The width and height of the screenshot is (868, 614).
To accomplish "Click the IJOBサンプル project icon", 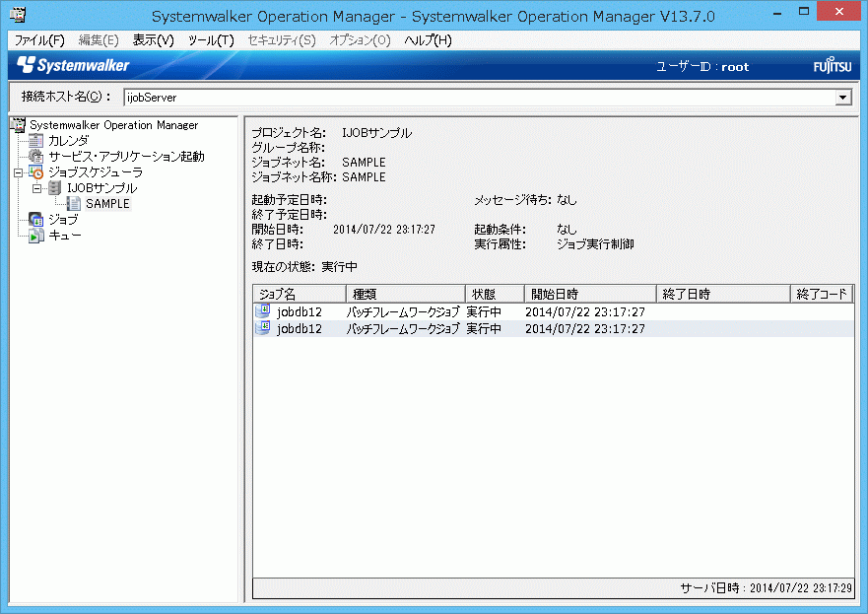I will pyautogui.click(x=54, y=188).
